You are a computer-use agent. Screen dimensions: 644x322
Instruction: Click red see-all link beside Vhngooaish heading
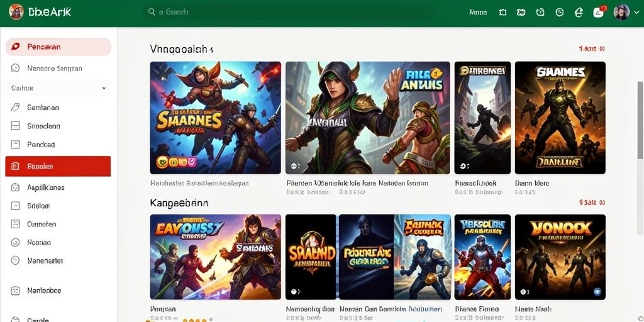(591, 49)
